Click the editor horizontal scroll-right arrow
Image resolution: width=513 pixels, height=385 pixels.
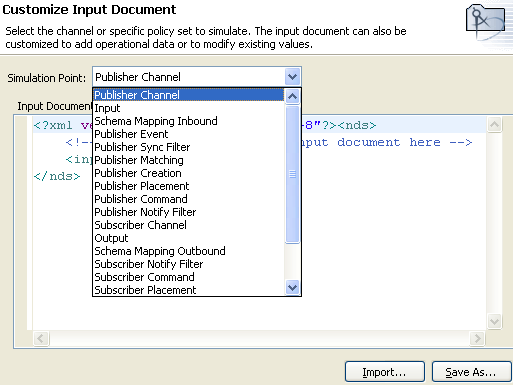click(477, 339)
